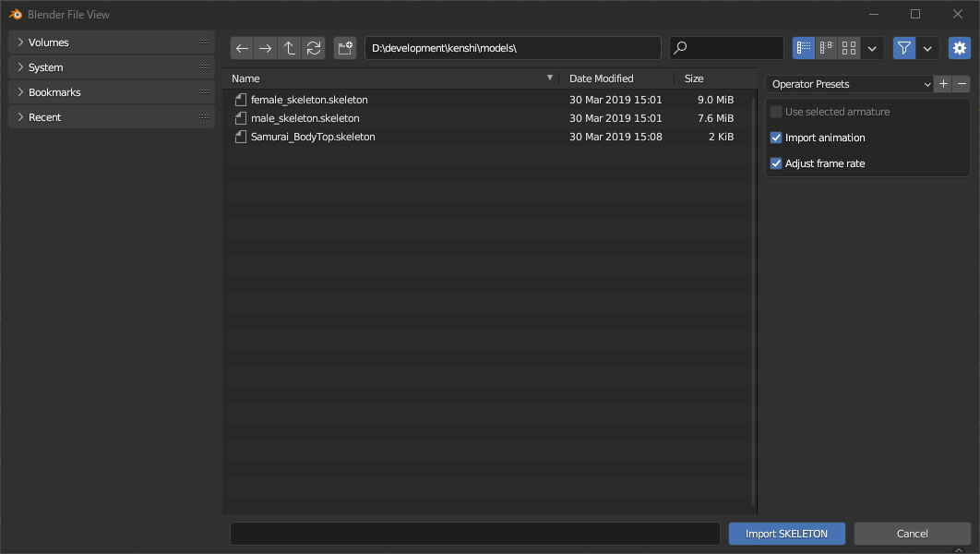Sort by Name column header
Screen dimensions: 980x554
pos(391,78)
